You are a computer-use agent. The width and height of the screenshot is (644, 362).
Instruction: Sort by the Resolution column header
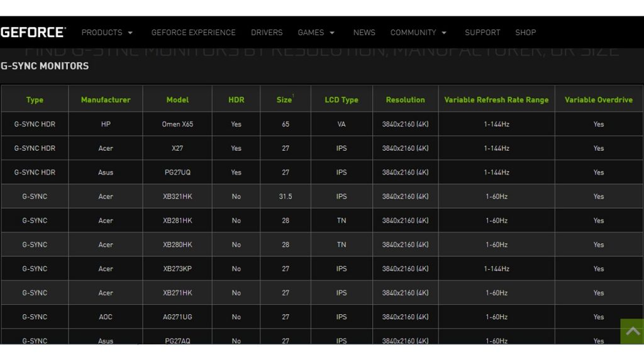[406, 100]
